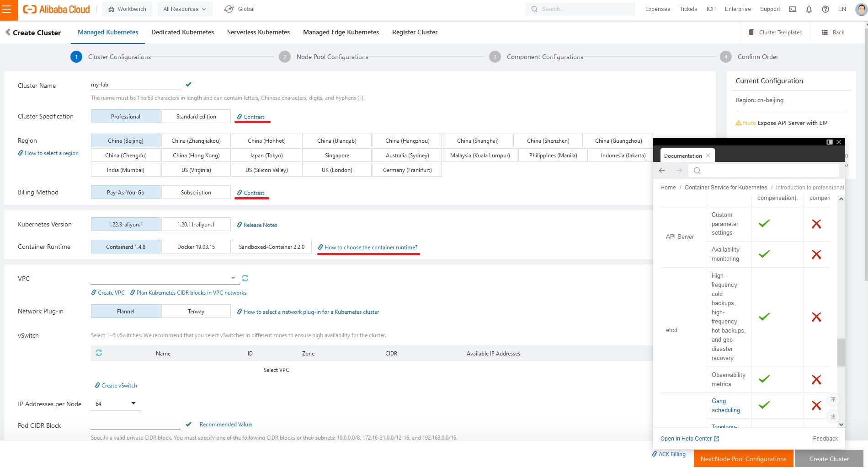Switch to Dedicated Kubernetes tab
Viewport: 868px width, 468px height.
click(x=182, y=32)
